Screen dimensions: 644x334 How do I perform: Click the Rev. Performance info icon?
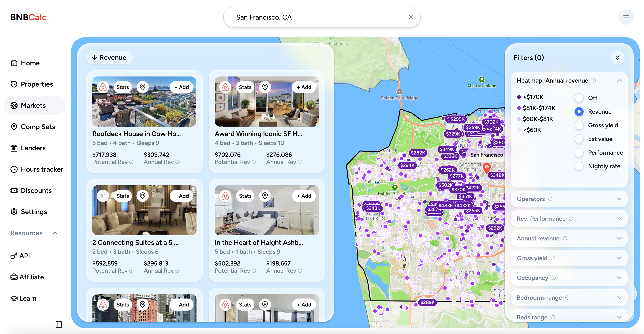[571, 219]
